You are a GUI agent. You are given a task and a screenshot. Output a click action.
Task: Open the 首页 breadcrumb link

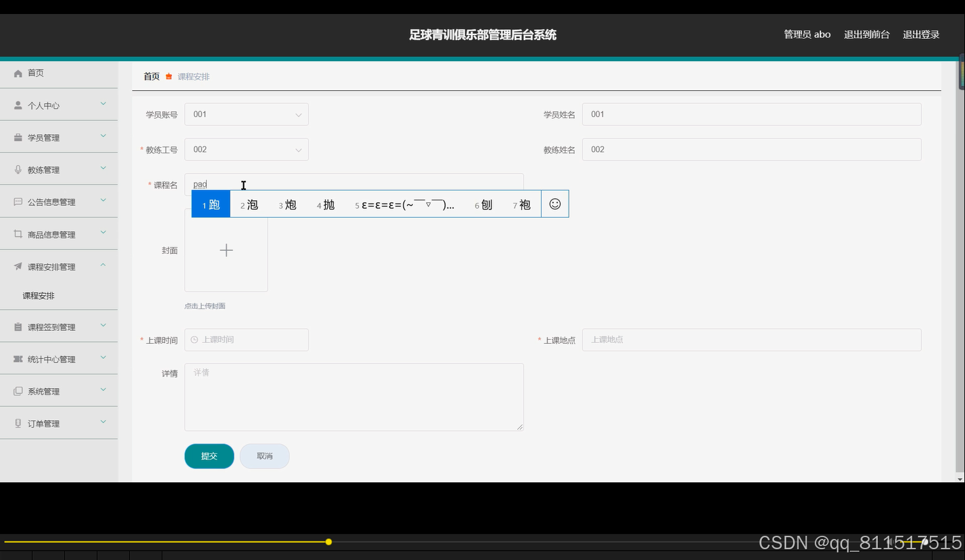click(x=151, y=76)
